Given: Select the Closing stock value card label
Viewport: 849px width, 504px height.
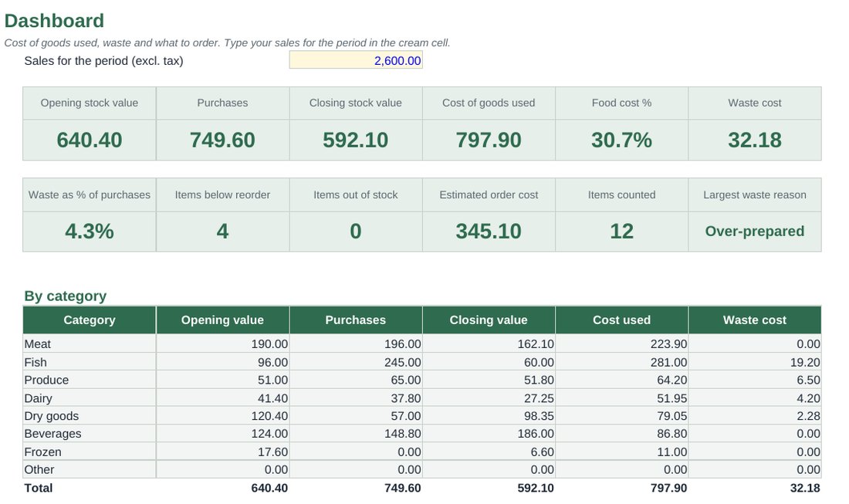Looking at the screenshot, I should pyautogui.click(x=356, y=103).
